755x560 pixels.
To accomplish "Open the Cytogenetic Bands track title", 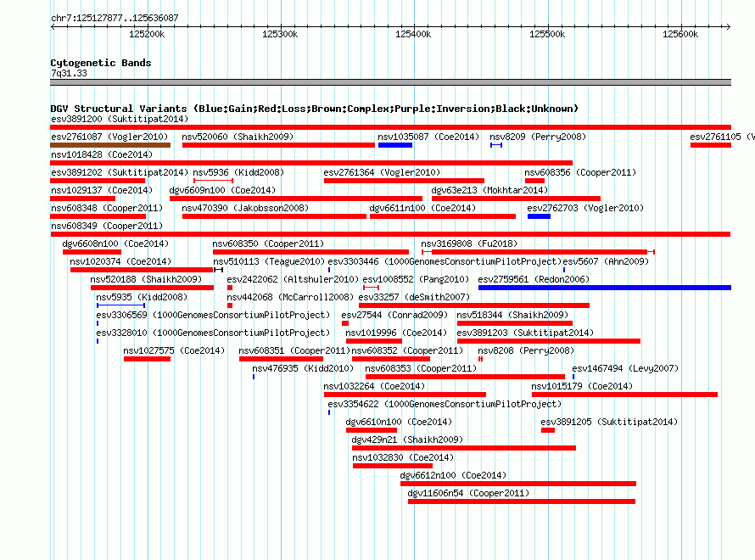I will (101, 63).
